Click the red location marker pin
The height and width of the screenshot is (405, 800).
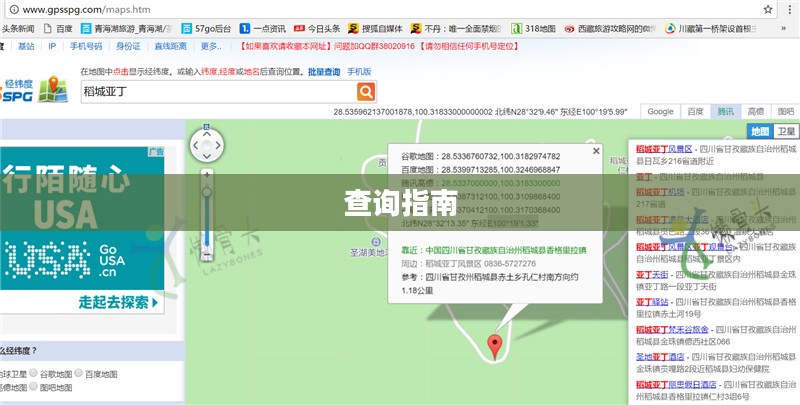coord(494,347)
